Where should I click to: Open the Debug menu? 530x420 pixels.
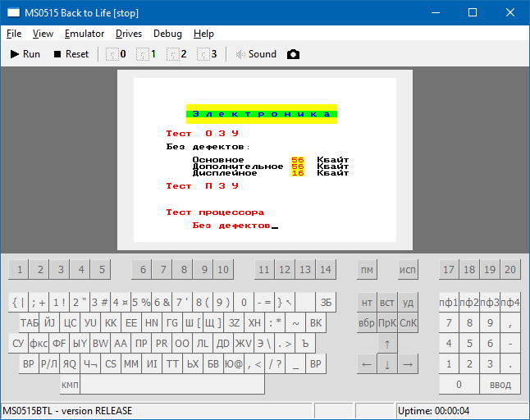pyautogui.click(x=167, y=34)
